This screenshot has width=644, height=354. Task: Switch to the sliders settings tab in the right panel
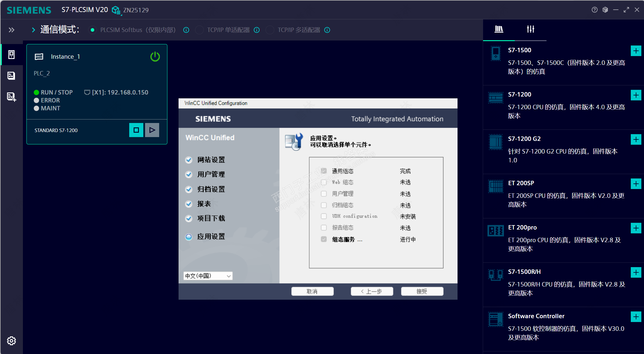(x=530, y=29)
